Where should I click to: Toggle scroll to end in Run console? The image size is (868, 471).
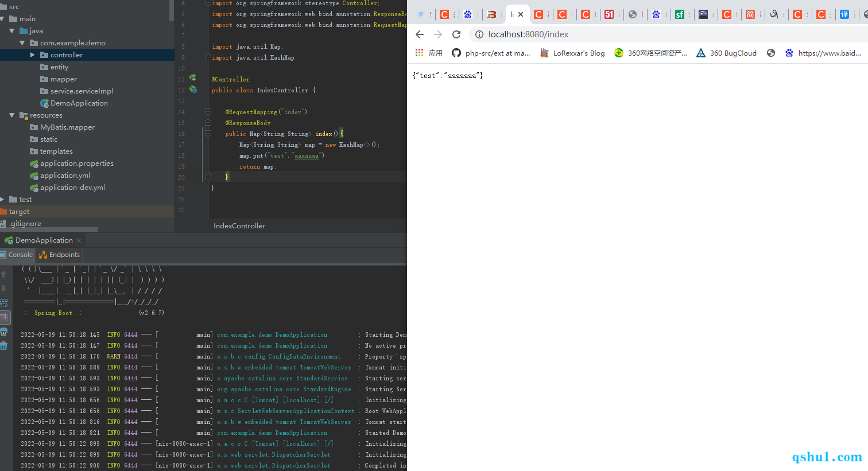click(3, 317)
